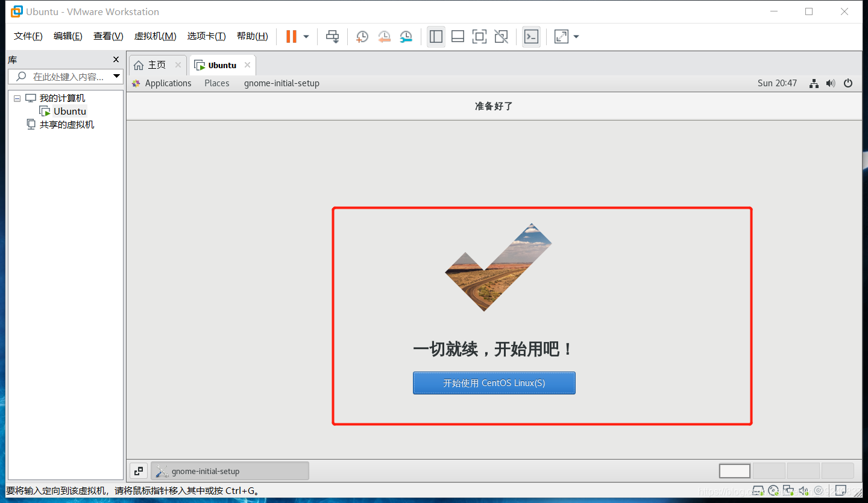
Task: Select 我的计算机 in the library tree
Action: pos(62,98)
